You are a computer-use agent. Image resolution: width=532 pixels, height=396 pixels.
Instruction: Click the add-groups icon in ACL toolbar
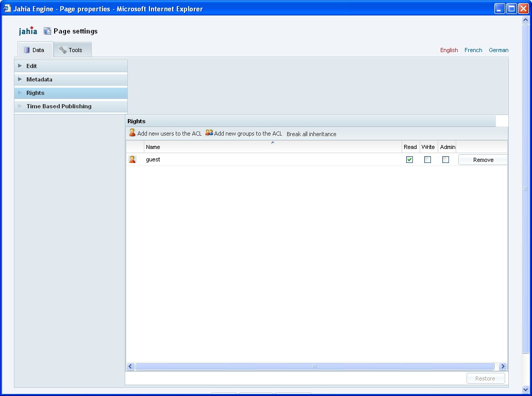[209, 133]
